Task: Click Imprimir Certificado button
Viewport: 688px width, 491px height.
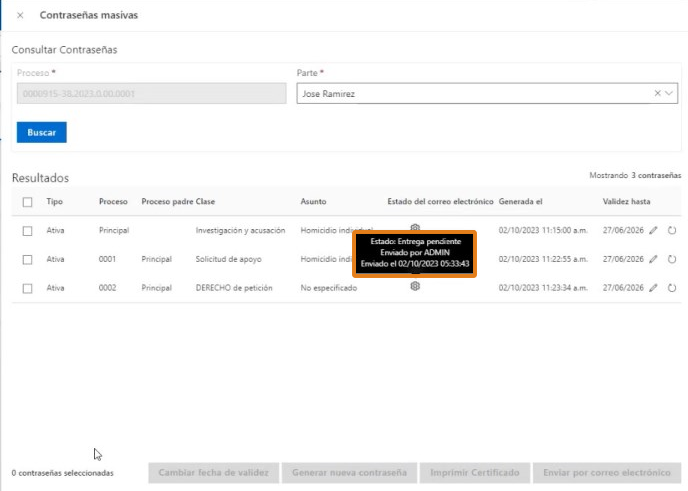Action: [x=475, y=473]
